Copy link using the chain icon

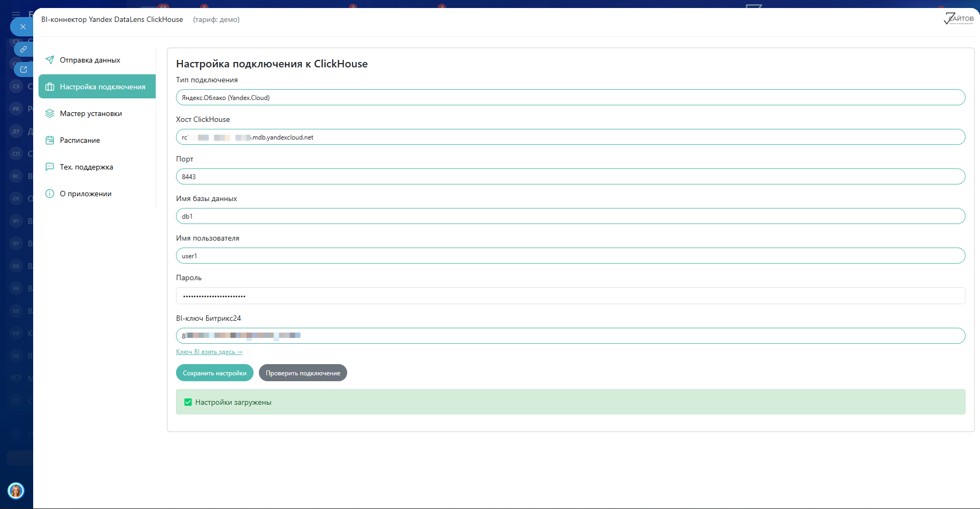pyautogui.click(x=24, y=49)
